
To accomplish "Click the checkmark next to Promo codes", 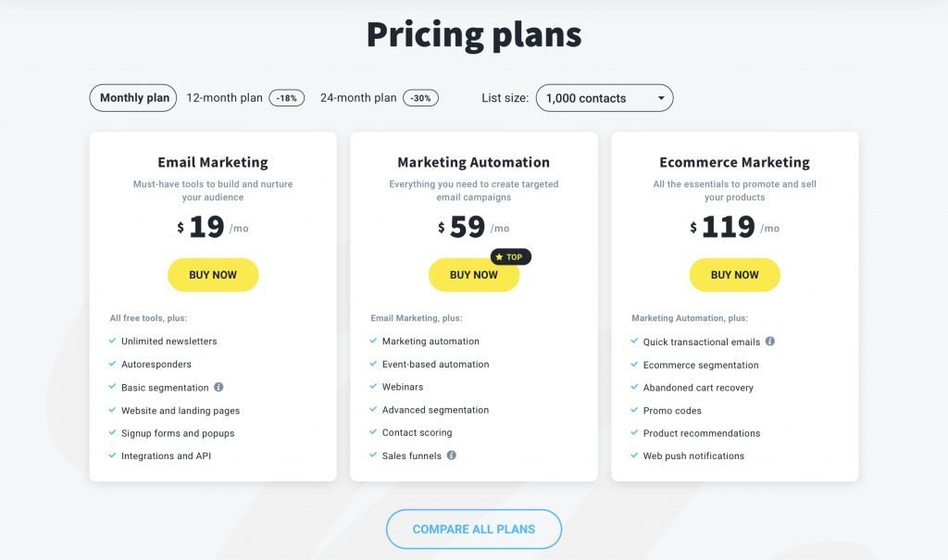I will coord(632,410).
